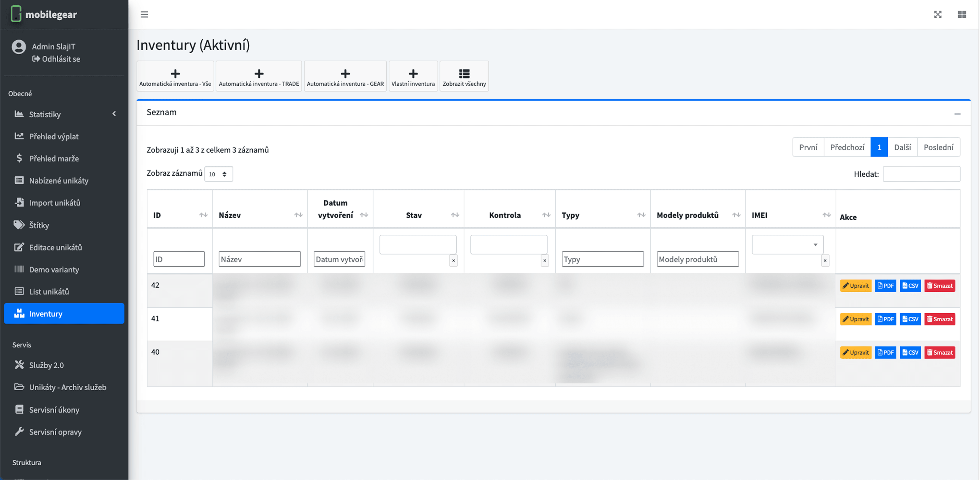Open Služby 2.0 in the sidebar

[x=46, y=365]
